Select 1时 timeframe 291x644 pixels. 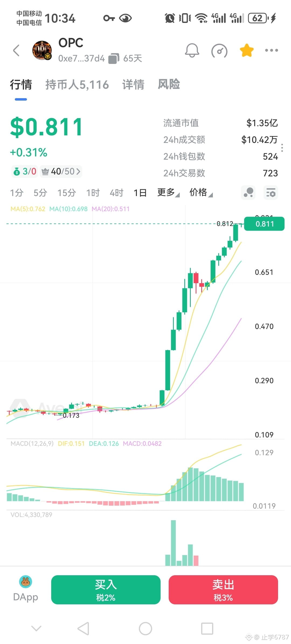tap(93, 193)
